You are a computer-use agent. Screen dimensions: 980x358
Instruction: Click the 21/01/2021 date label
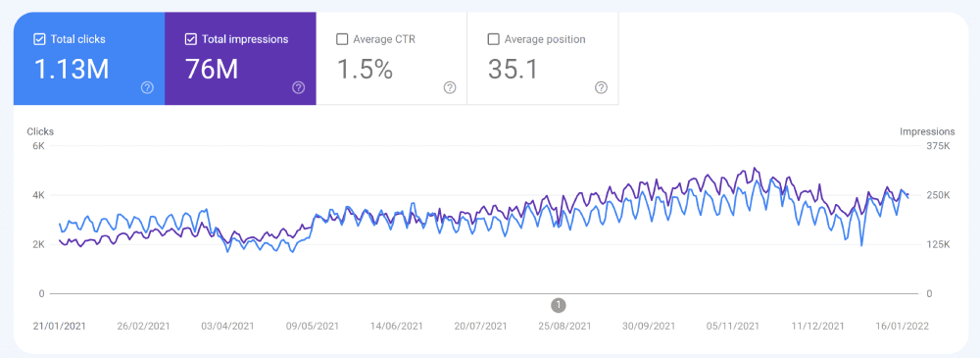click(60, 326)
